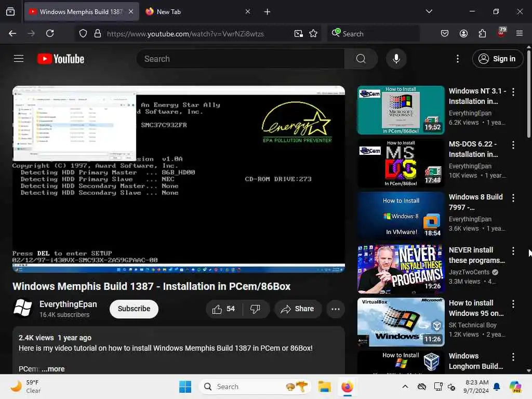Image resolution: width=532 pixels, height=399 pixels.
Task: Open picture-in-picture icon in address bar
Action: click(299, 34)
